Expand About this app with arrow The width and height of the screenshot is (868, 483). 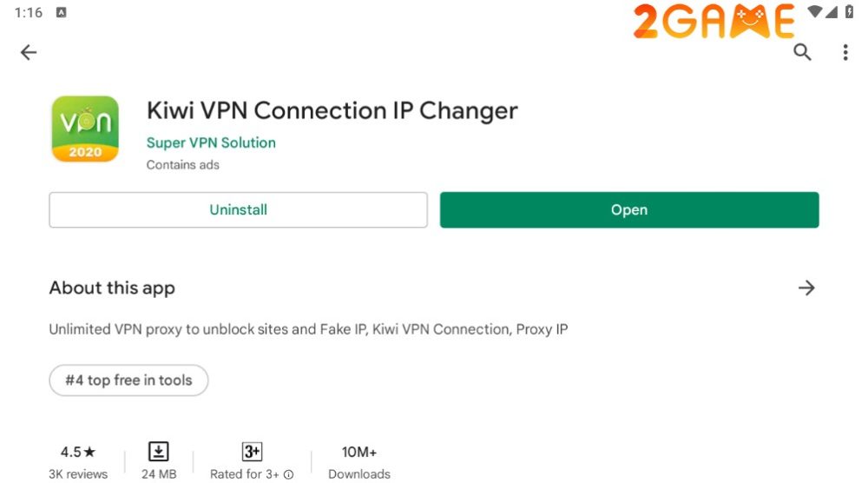(806, 288)
